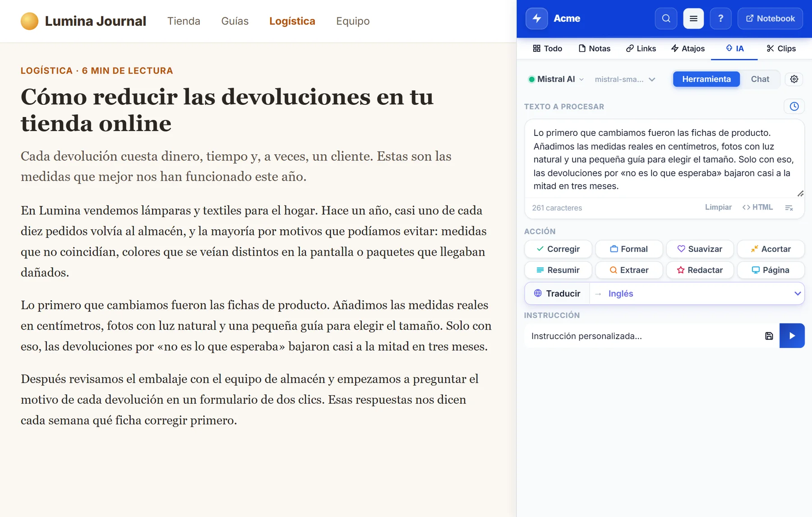Viewport: 812px width, 517px height.
Task: Go to Tienda in site navigation
Action: (184, 21)
